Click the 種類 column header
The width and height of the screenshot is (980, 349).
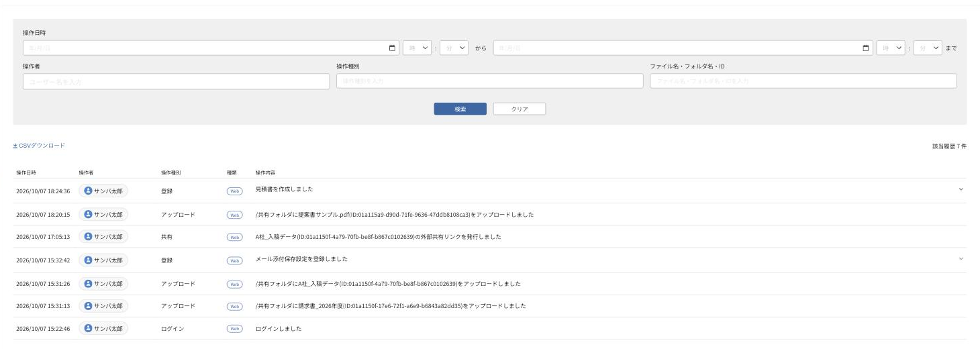[232, 172]
